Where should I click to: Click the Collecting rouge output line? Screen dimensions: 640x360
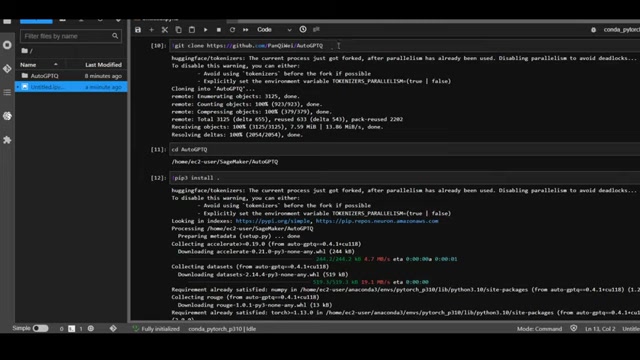245,297
